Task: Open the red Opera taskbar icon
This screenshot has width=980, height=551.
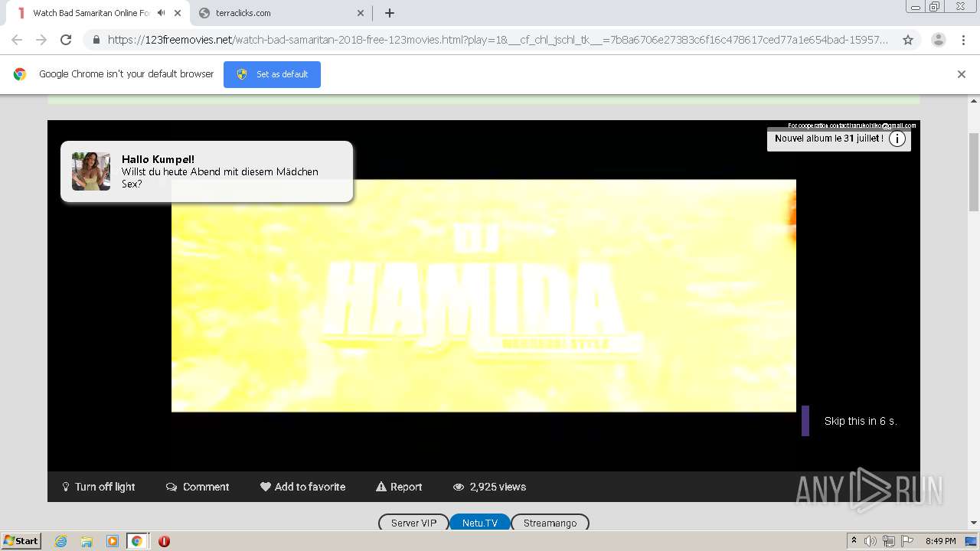Action: point(164,541)
